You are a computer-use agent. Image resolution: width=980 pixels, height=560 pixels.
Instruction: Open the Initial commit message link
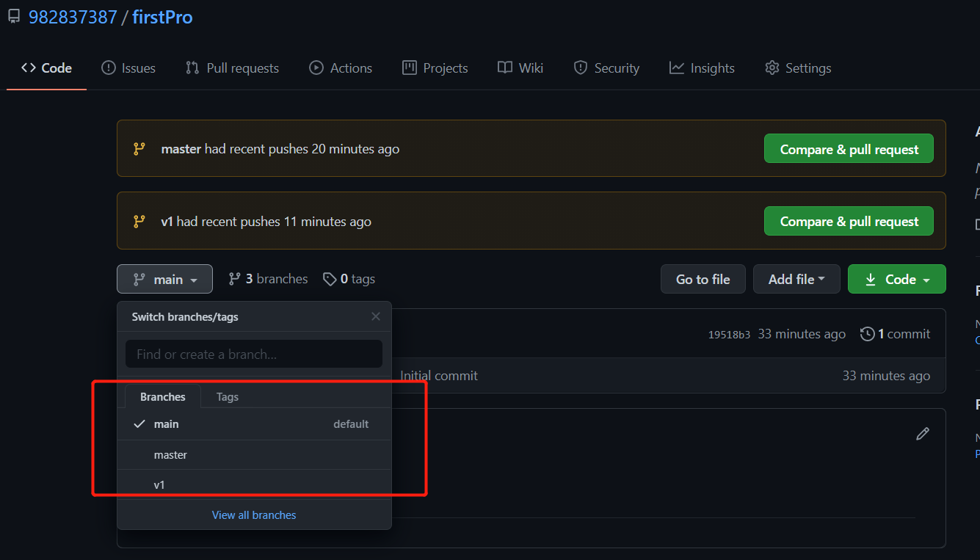click(x=439, y=376)
